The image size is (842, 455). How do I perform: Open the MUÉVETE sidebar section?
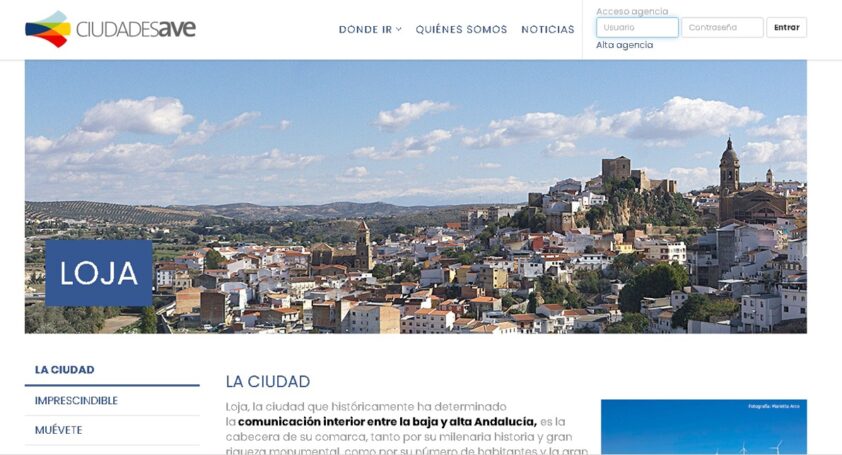tap(58, 430)
